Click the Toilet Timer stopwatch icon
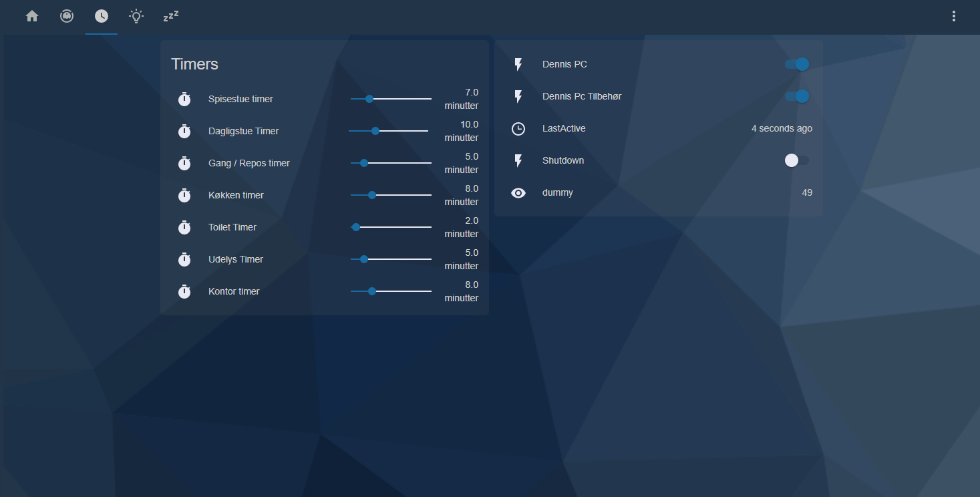The width and height of the screenshot is (980, 497). click(184, 227)
